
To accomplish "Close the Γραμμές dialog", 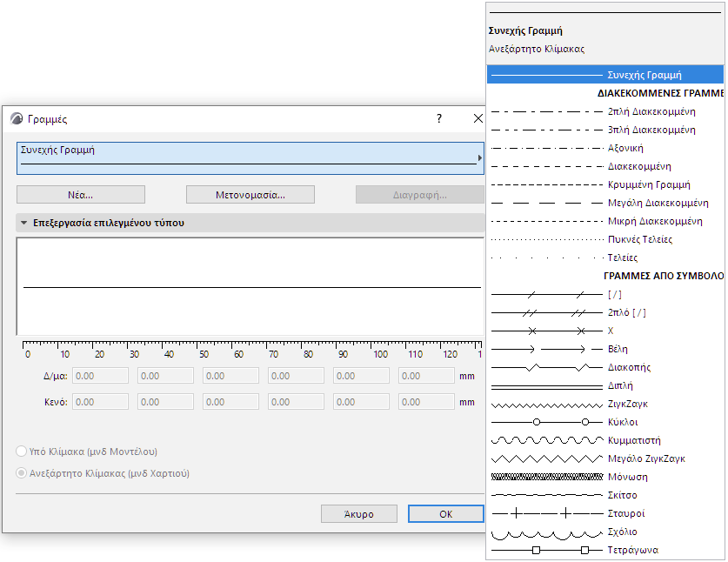I will point(478,118).
